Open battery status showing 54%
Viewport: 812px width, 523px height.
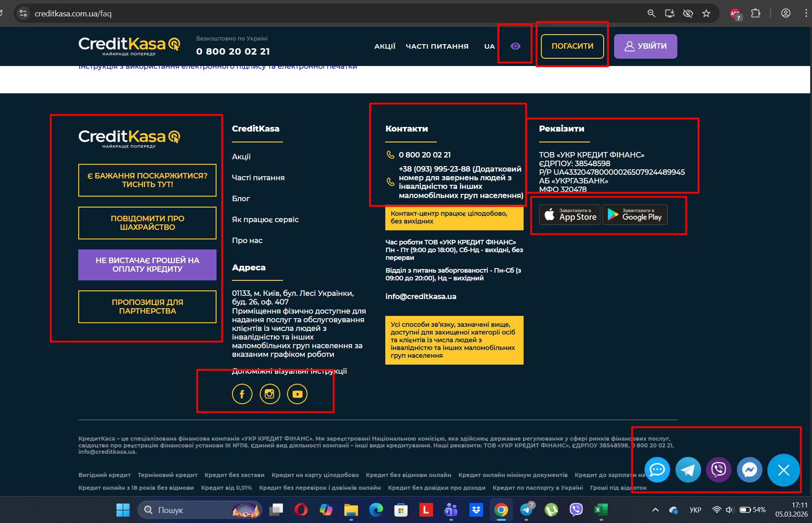point(752,510)
